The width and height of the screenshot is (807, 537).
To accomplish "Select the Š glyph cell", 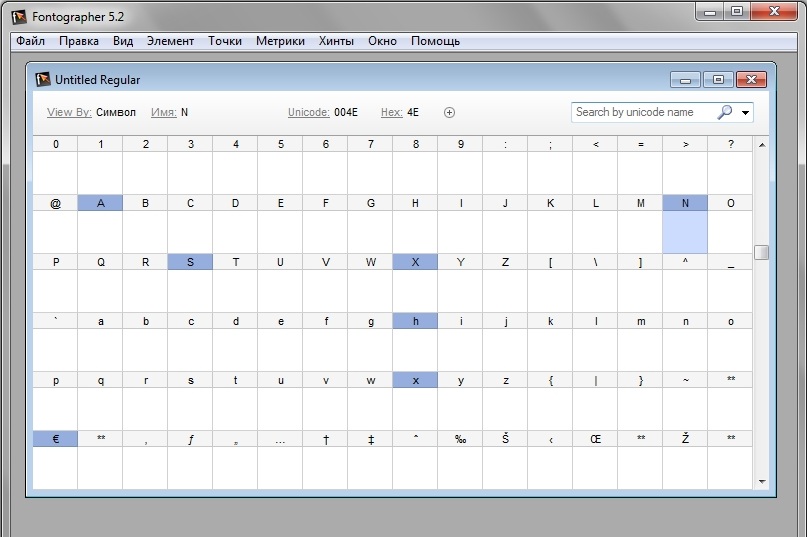I will pyautogui.click(x=505, y=460).
